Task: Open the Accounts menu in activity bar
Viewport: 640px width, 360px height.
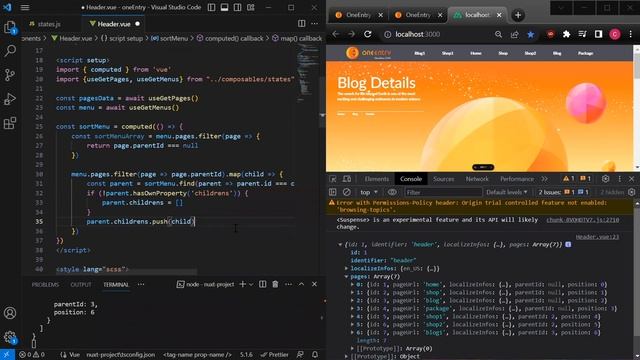Action: pos(10,313)
